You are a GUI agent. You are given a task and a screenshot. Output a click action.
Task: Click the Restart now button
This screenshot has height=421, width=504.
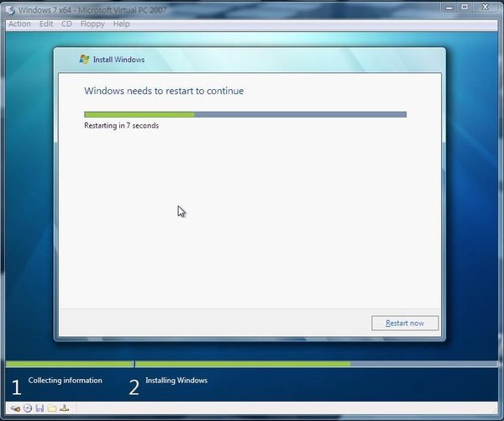coord(405,323)
